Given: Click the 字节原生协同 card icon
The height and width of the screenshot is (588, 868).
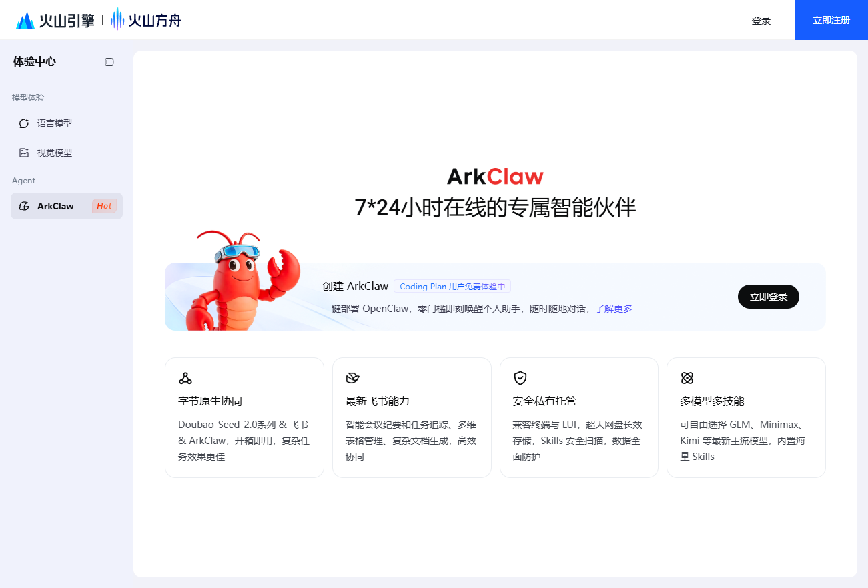Looking at the screenshot, I should [184, 377].
